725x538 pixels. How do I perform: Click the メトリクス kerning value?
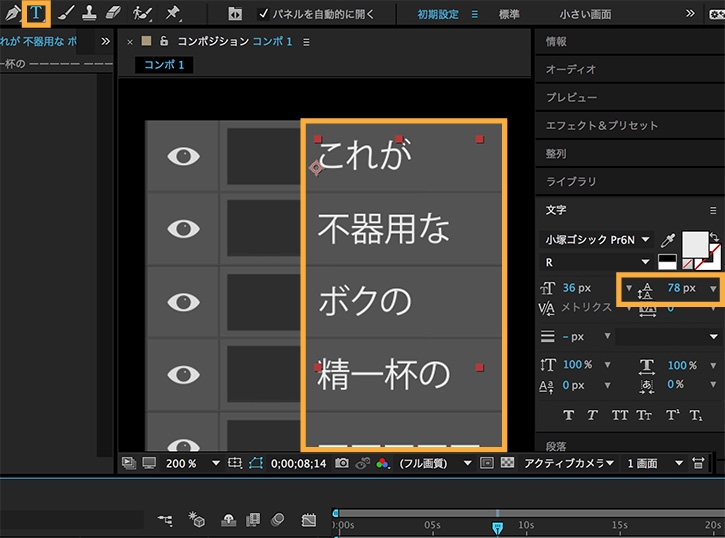pyautogui.click(x=586, y=307)
